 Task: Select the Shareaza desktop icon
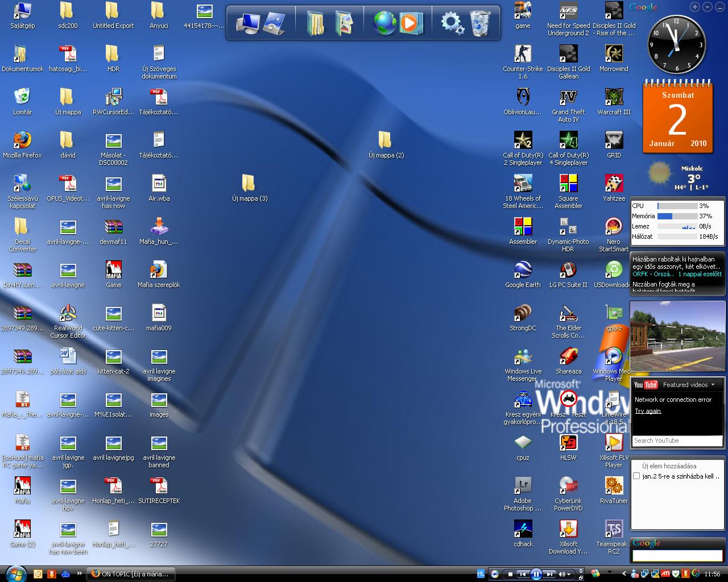coord(568,361)
